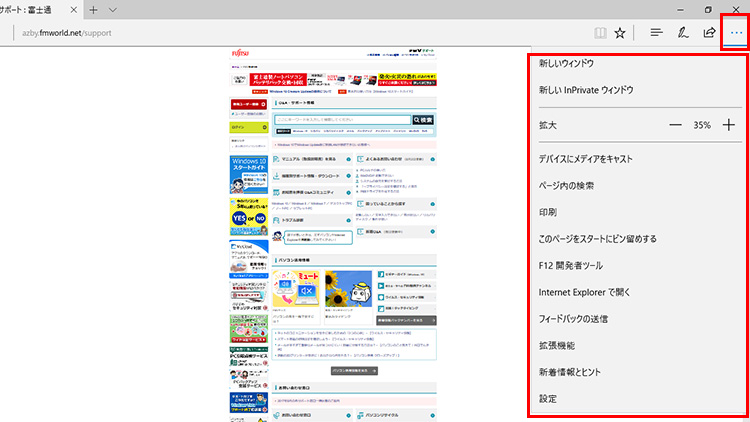The image size is (750, 422).
Task: Select 新しい InPrivate ウィンドウ menu item
Action: tap(586, 90)
